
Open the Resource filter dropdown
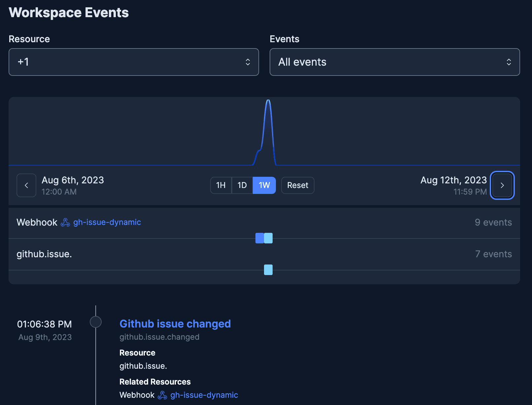click(134, 62)
